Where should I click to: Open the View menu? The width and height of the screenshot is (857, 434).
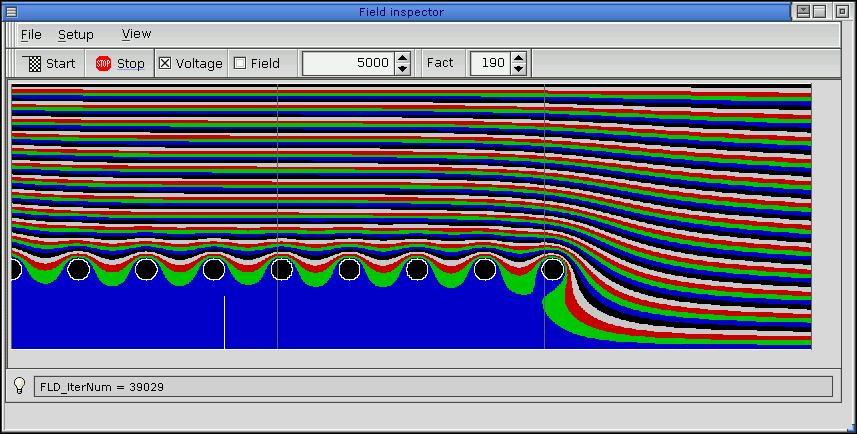coord(136,34)
